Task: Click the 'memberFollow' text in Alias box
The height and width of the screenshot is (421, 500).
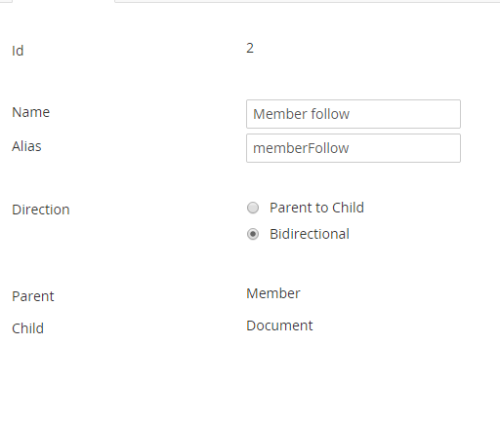Action: coord(301,148)
